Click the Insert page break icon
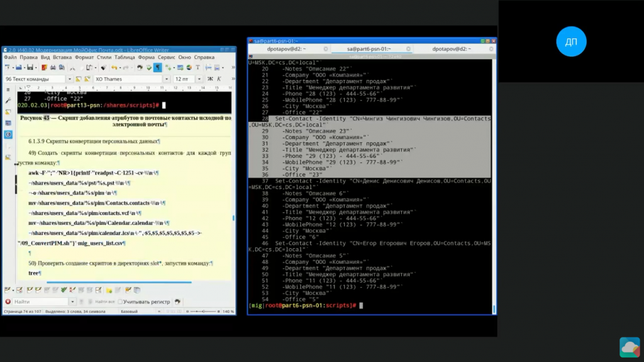The image size is (644, 362). coord(208,67)
